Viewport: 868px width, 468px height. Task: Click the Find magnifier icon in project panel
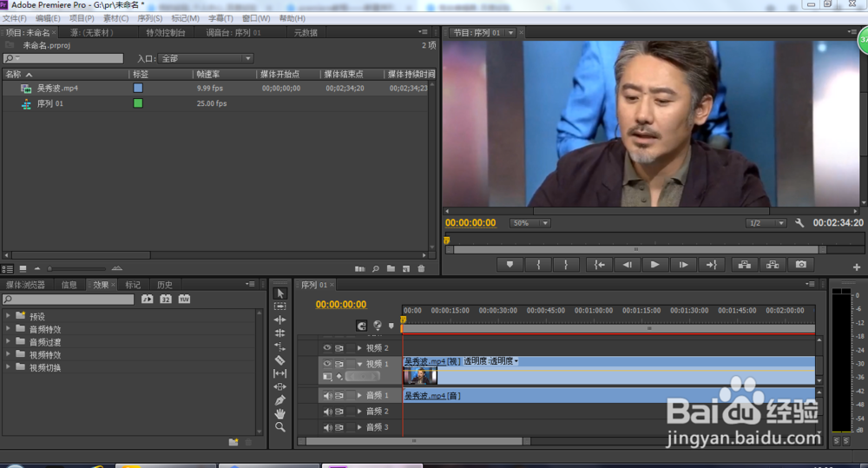375,268
